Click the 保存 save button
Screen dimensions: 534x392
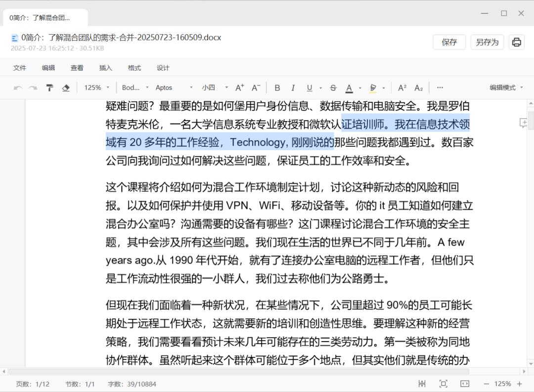449,42
